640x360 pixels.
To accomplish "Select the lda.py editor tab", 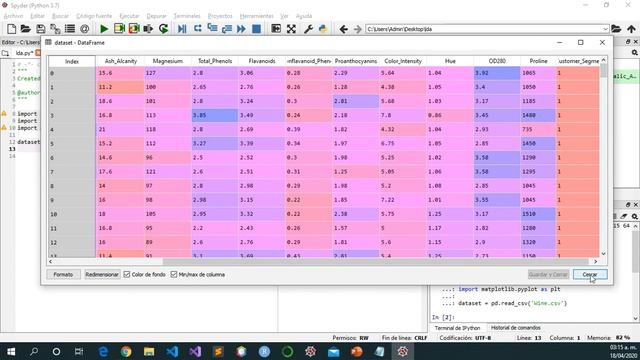I will pos(24,53).
